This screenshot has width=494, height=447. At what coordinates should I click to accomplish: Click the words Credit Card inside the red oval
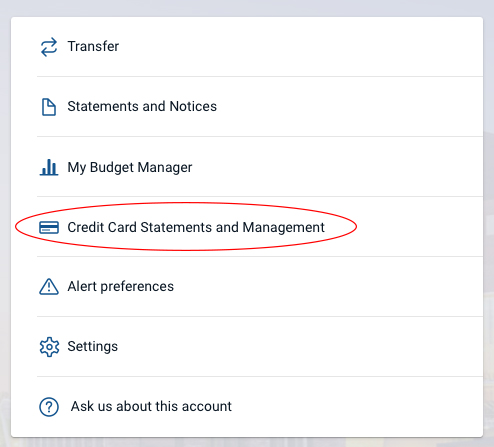pyautogui.click(x=102, y=227)
